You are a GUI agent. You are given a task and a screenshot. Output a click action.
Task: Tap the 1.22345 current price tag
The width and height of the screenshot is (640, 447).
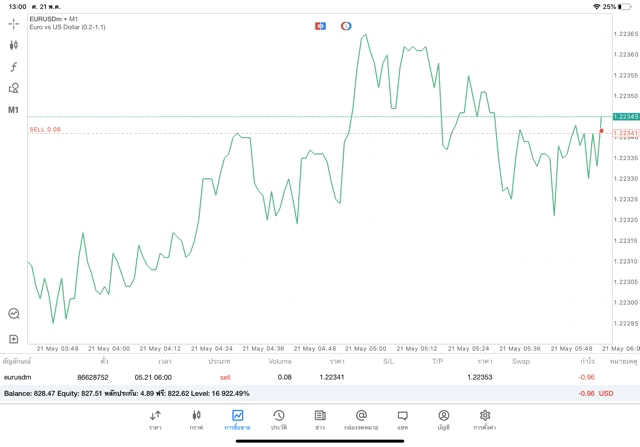coord(626,117)
